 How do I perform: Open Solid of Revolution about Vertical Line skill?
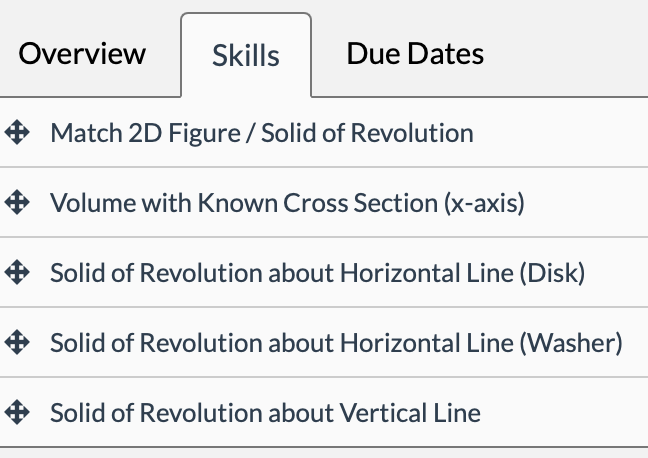265,412
